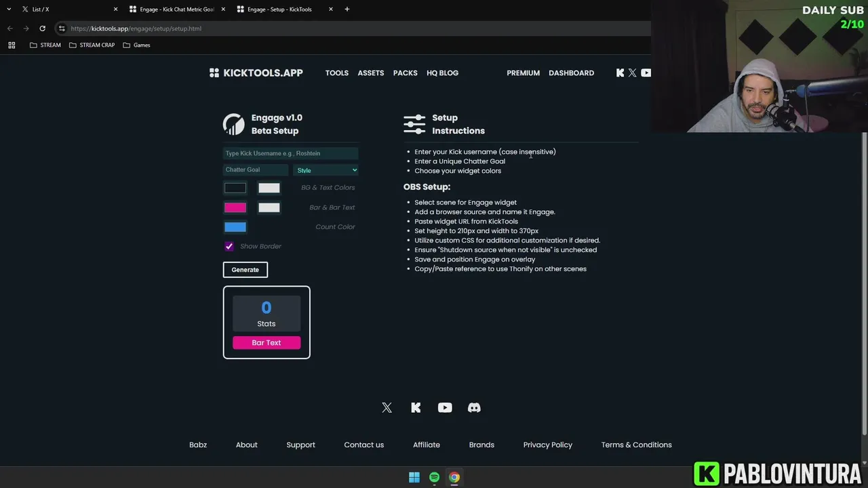Image resolution: width=868 pixels, height=488 pixels.
Task: Reload the page with browser refresh icon
Action: [x=42, y=28]
